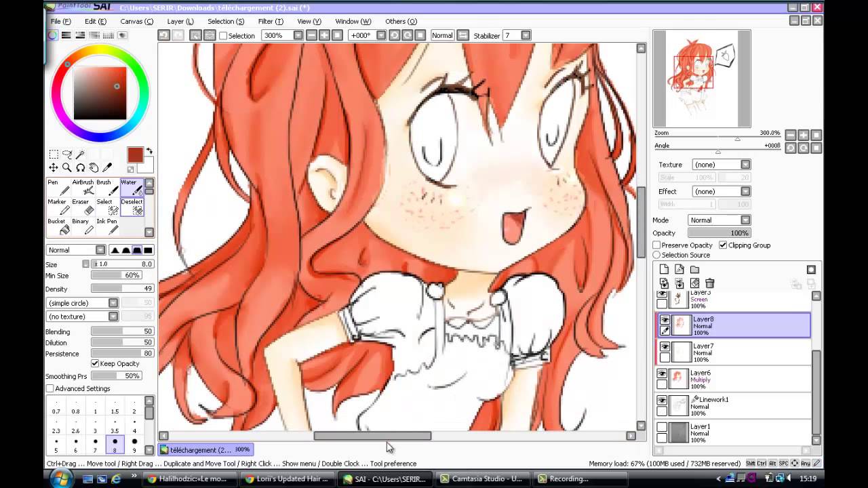Hide Layer6 with its eye icon
This screenshot has width=868, height=488.
[662, 373]
